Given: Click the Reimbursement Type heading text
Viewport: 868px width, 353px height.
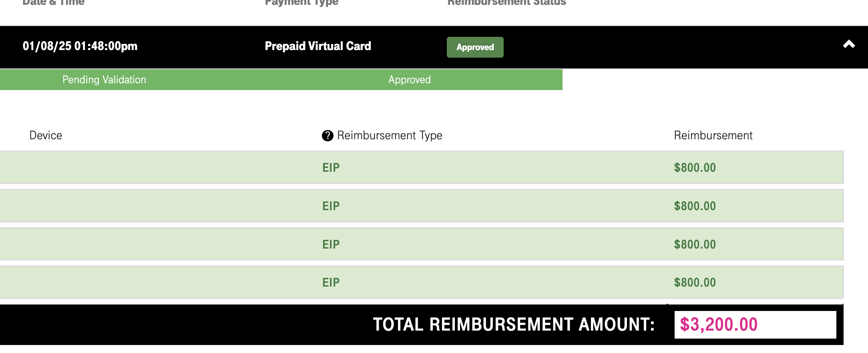Looking at the screenshot, I should (390, 135).
